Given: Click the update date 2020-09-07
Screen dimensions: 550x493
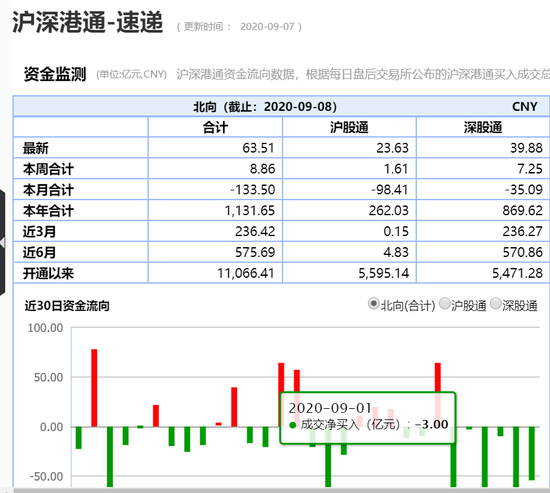Looking at the screenshot, I should point(267,27).
